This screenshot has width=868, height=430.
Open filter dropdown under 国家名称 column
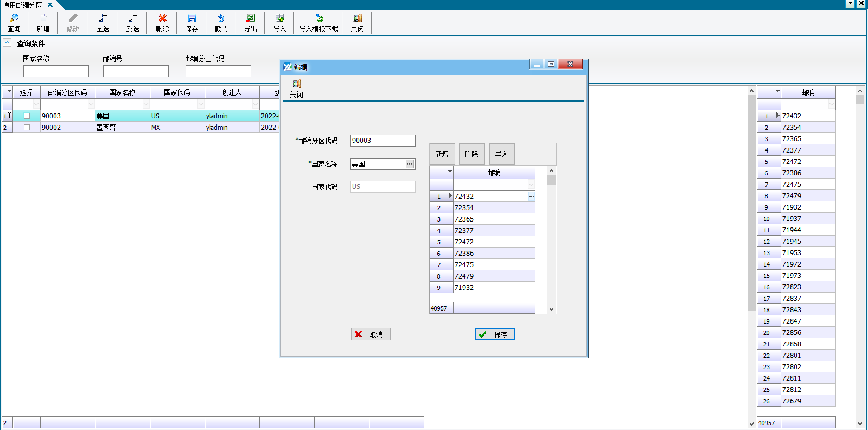point(146,104)
